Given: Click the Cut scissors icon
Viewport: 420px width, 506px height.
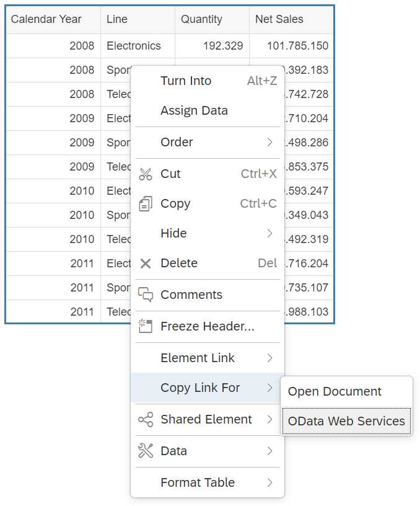Looking at the screenshot, I should pos(146,174).
